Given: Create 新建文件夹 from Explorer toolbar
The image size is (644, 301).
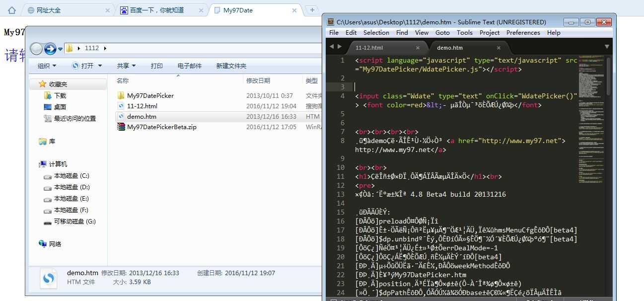Looking at the screenshot, I should pyautogui.click(x=231, y=66).
